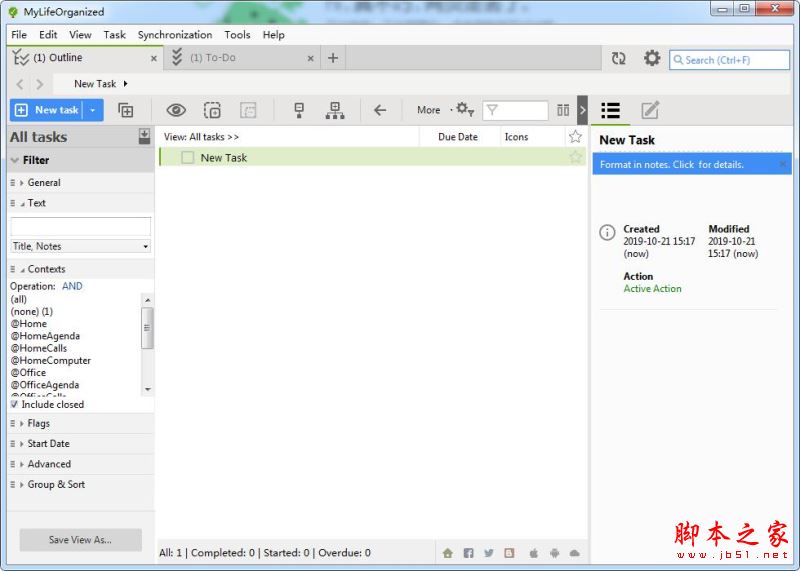The width and height of the screenshot is (800, 571).
Task: Click the Save View As button
Action: (81, 540)
